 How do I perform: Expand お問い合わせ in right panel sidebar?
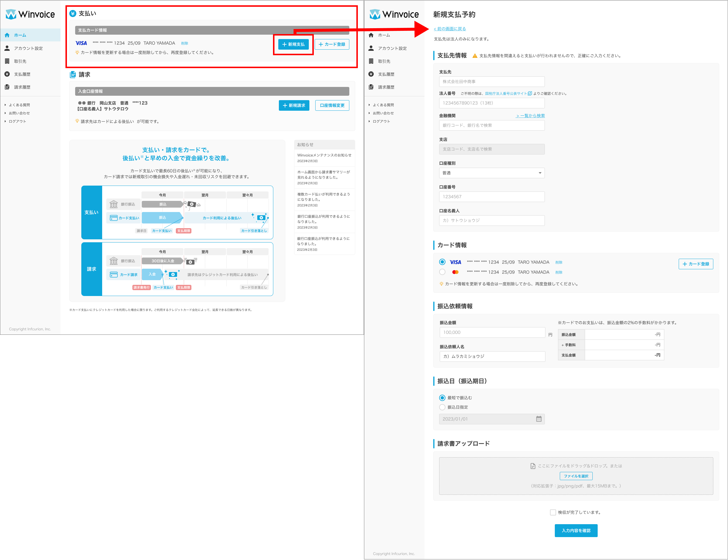(383, 113)
